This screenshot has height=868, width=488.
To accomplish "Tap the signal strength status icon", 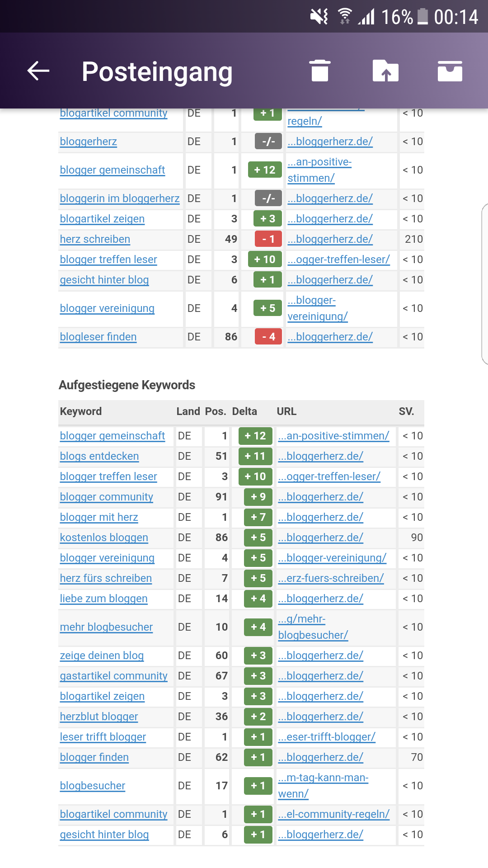I will tap(367, 17).
